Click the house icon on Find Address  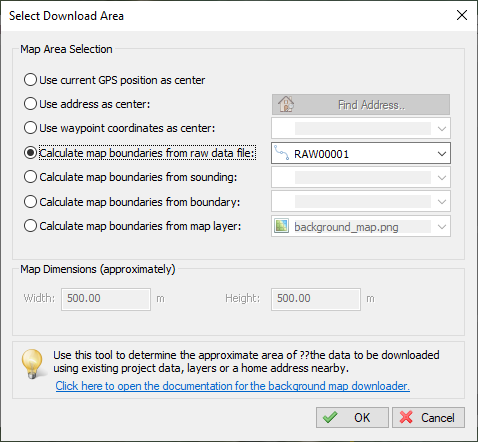pos(286,104)
